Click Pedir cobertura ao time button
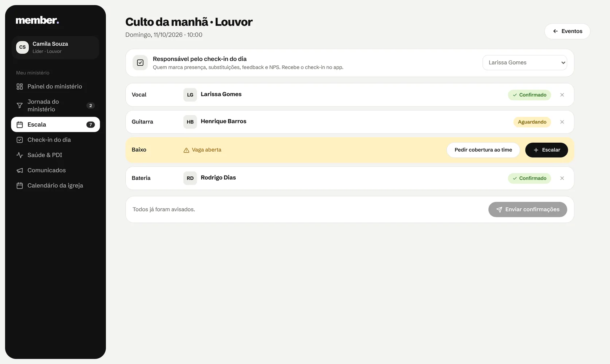Viewport: 610px width, 364px height. coord(483,150)
